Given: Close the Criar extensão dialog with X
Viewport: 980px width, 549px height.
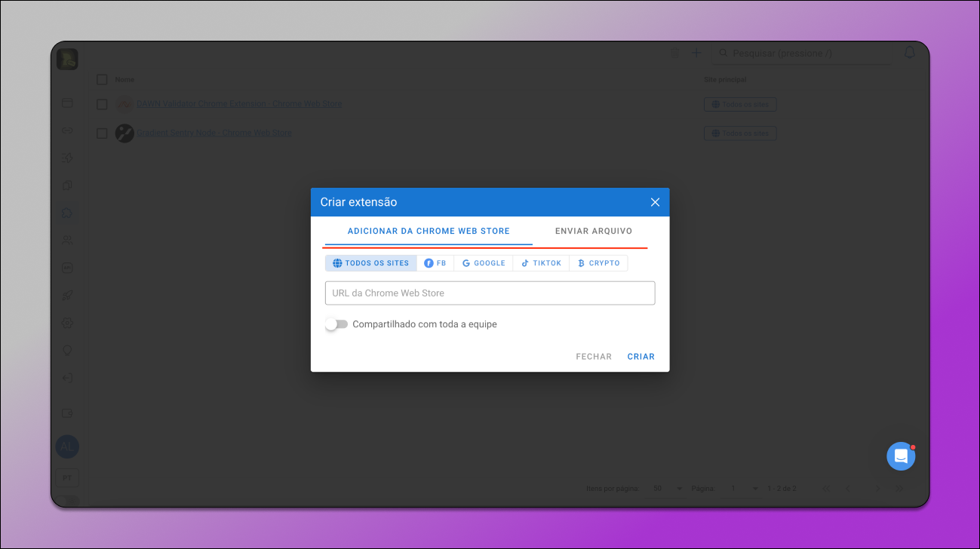Looking at the screenshot, I should (655, 202).
